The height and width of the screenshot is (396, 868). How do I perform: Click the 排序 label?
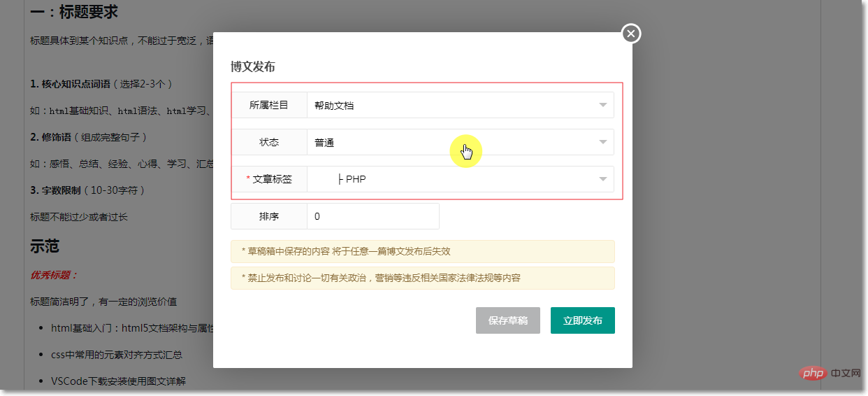pyautogui.click(x=269, y=216)
